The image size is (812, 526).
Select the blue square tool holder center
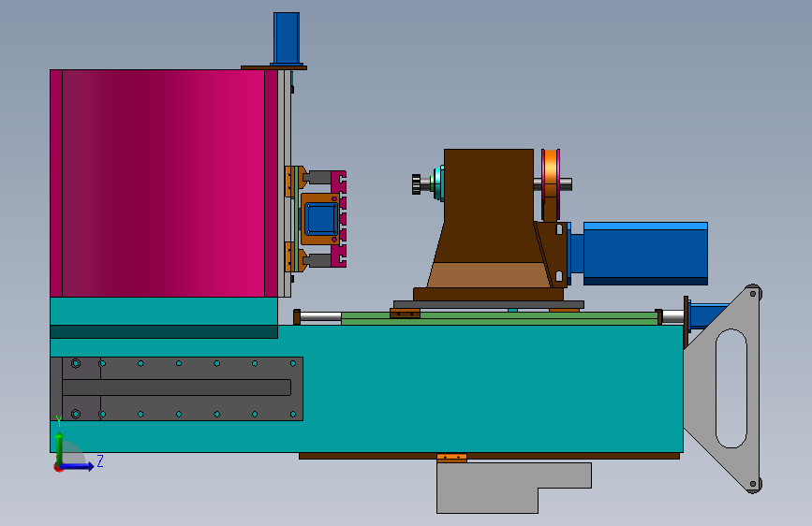(321, 219)
